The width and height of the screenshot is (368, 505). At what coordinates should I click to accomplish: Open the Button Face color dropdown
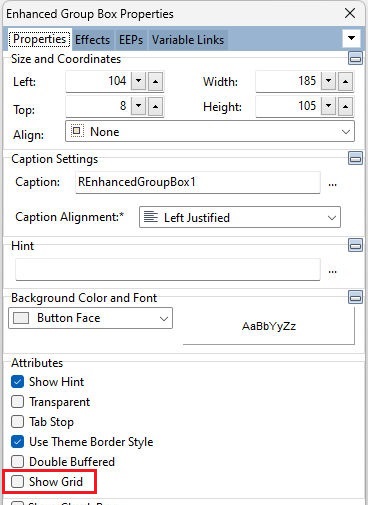90,318
